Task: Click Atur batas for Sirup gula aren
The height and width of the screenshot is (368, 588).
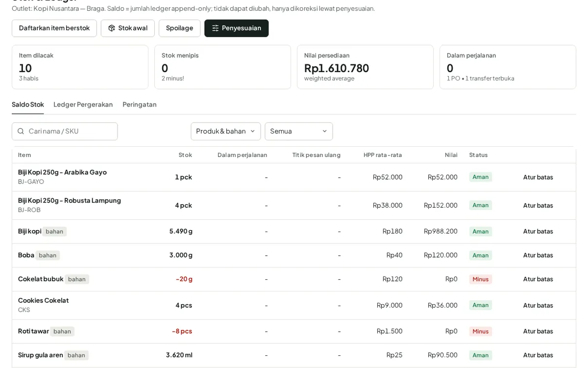Action: click(x=538, y=355)
